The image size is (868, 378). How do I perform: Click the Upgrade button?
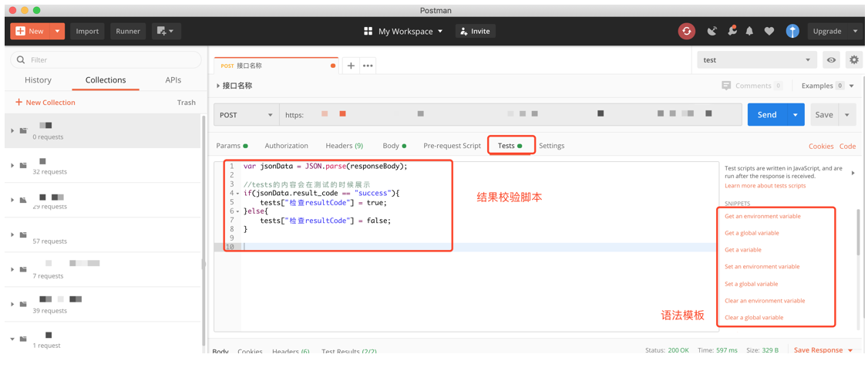[827, 31]
